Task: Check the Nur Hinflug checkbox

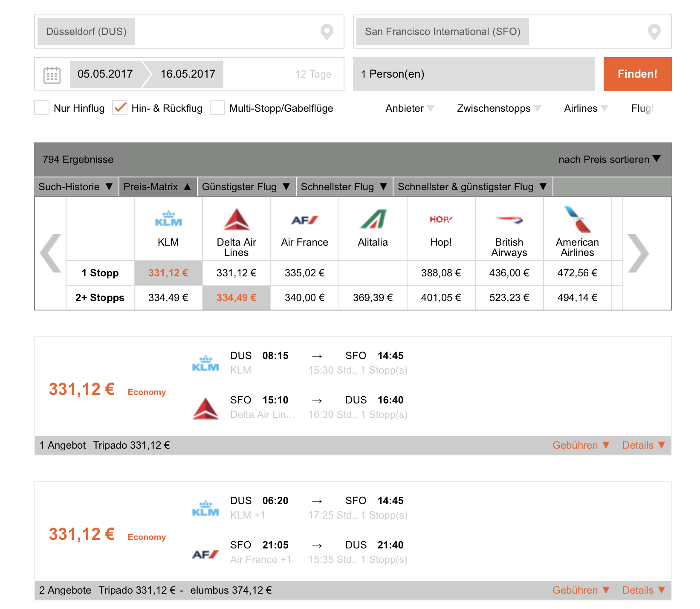Action: pyautogui.click(x=42, y=107)
